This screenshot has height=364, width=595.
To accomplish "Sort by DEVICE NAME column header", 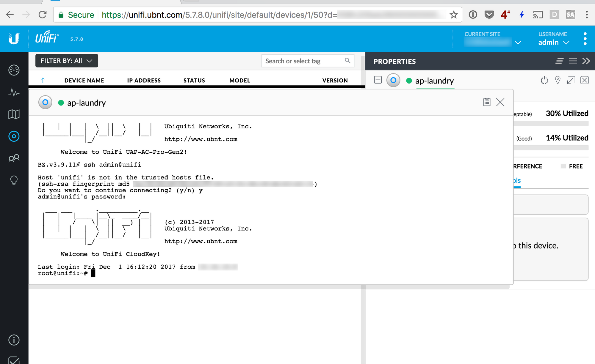I will (84, 81).
